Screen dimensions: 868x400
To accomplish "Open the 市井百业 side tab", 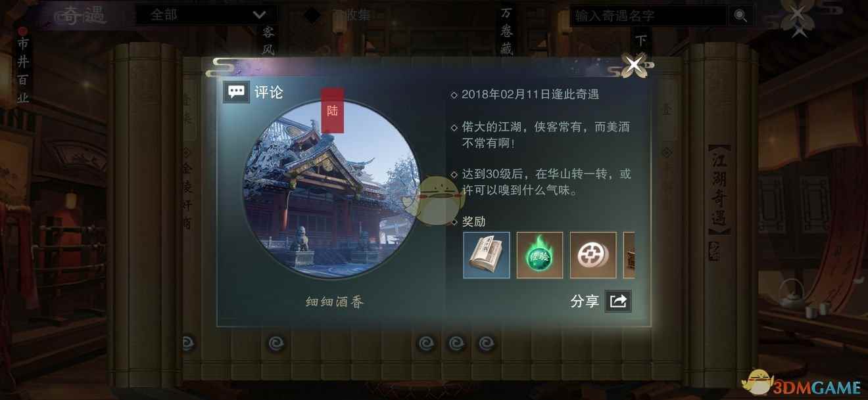I will click(23, 67).
